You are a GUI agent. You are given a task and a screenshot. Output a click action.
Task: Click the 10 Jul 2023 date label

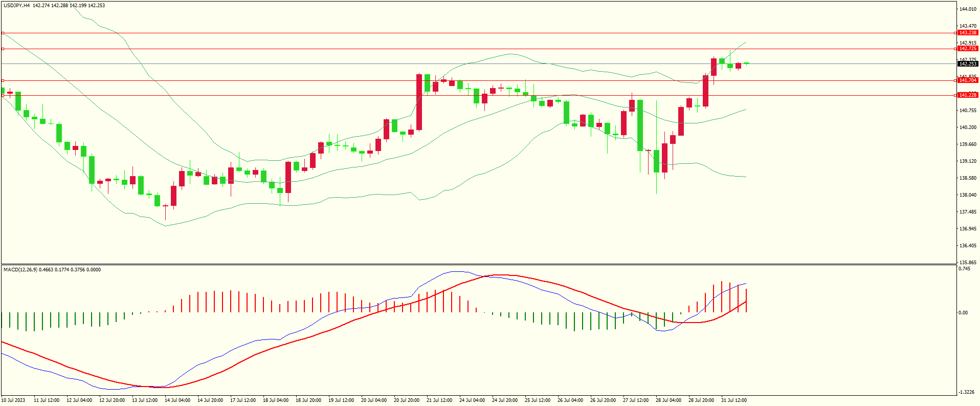click(13, 400)
